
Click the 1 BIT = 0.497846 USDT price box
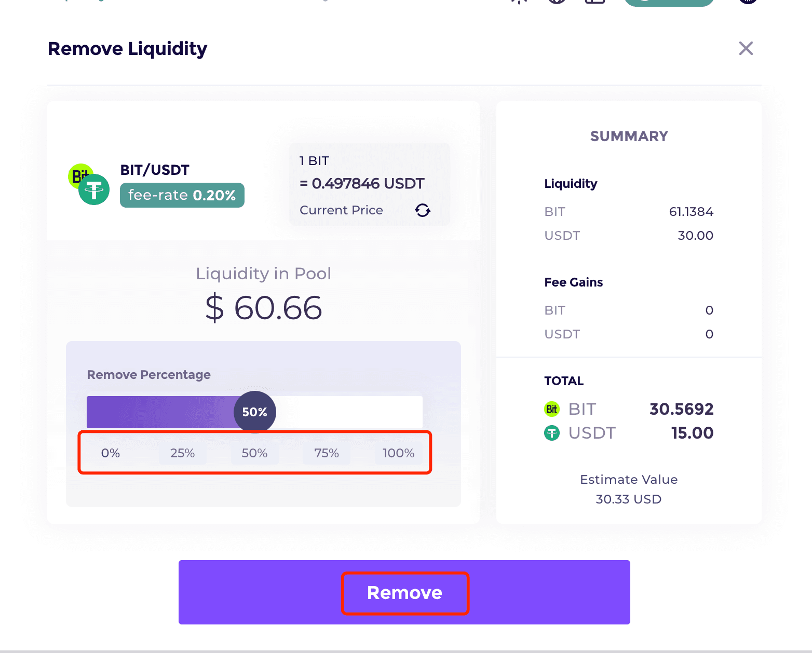(x=370, y=184)
